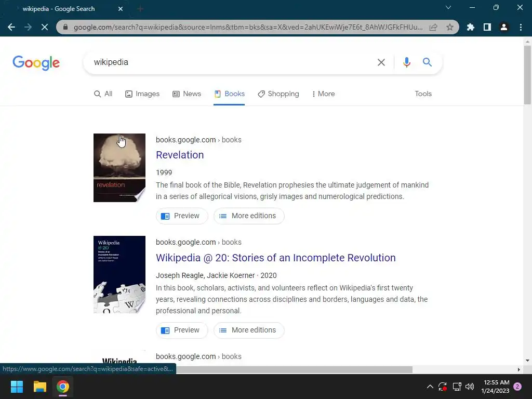Click the forward navigation arrow
Viewport: 532px width, 399px height.
click(x=28, y=27)
